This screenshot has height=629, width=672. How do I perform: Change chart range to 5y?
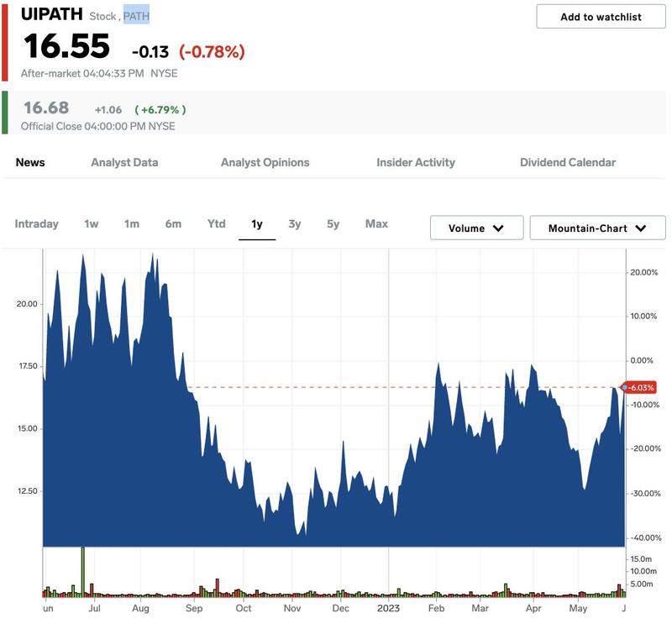333,223
